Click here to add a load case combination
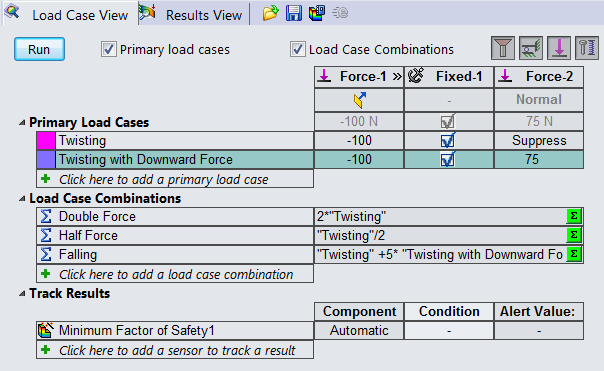The image size is (604, 371). [175, 274]
